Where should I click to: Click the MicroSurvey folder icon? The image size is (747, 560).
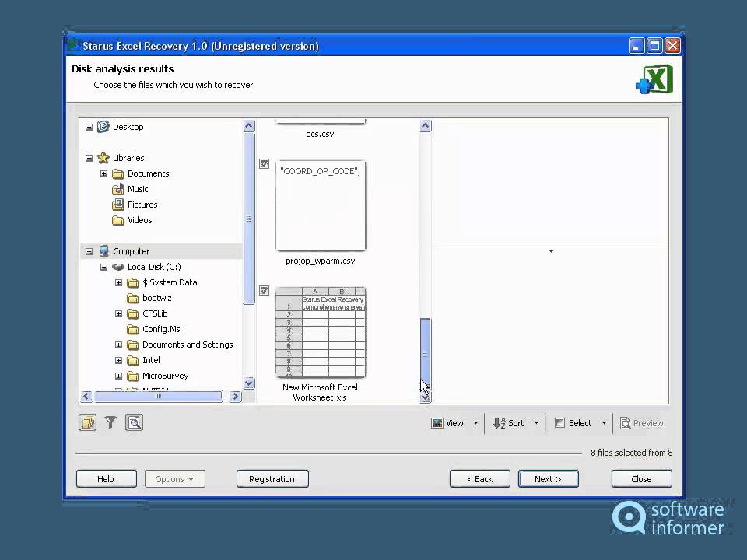click(133, 376)
